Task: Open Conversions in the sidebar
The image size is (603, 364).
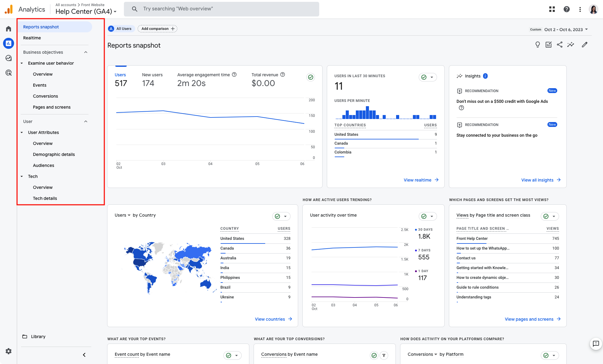Action: tap(45, 96)
